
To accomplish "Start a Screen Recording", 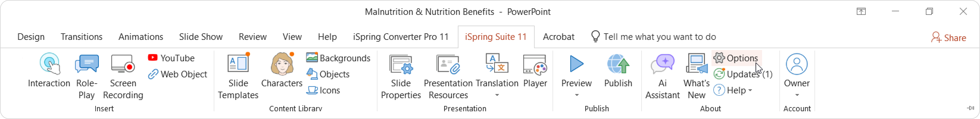I will [x=123, y=76].
